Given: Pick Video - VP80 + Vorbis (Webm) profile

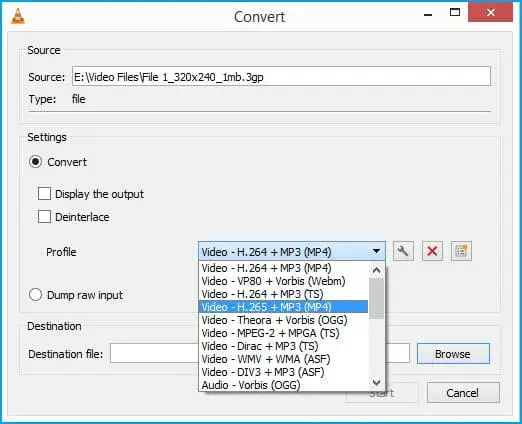Looking at the screenshot, I should pyautogui.click(x=273, y=281).
